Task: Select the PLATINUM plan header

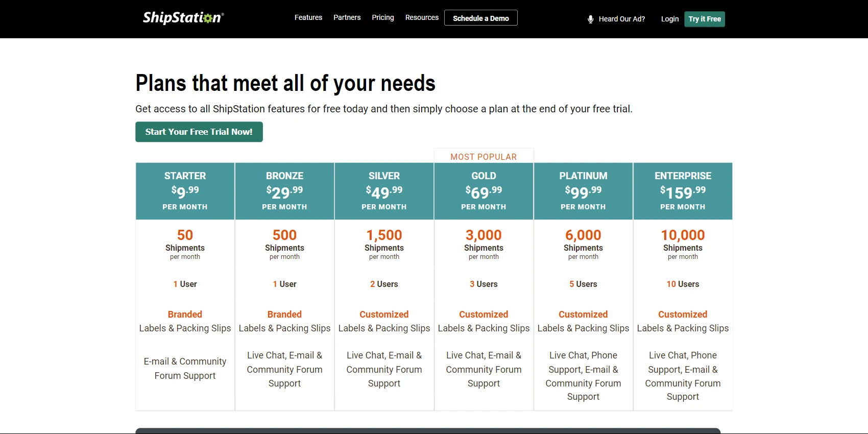Action: (x=583, y=191)
